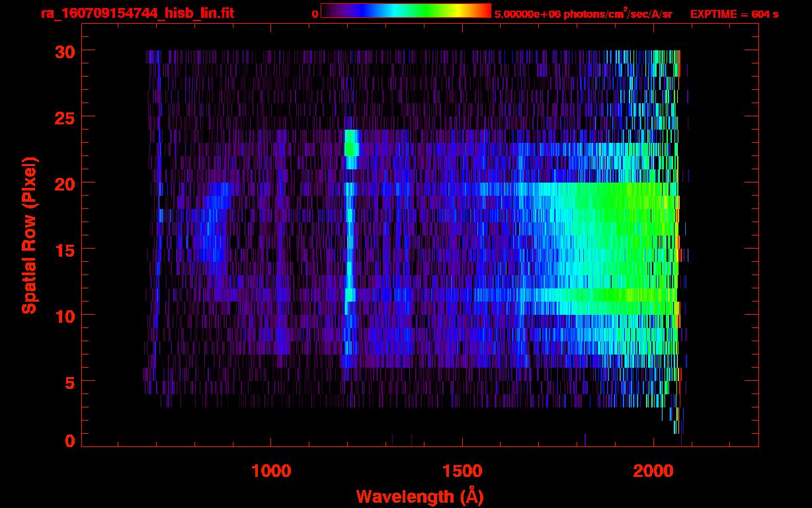Click the 1500 wavelength tick label
The width and height of the screenshot is (812, 508).
[462, 471]
